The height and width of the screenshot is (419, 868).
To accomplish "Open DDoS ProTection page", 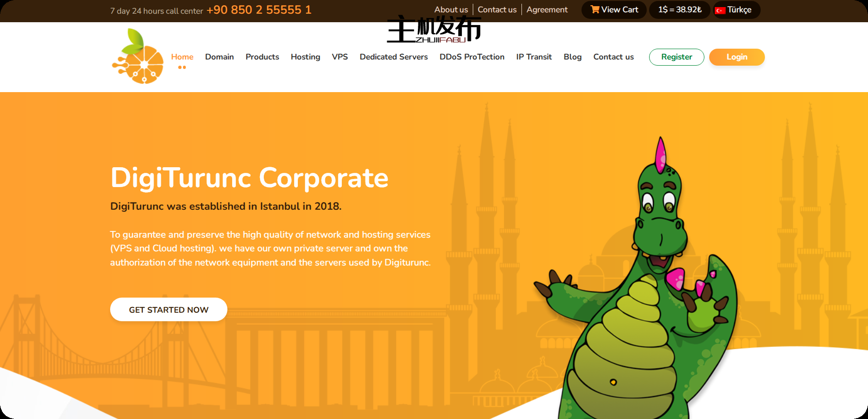I will 472,57.
